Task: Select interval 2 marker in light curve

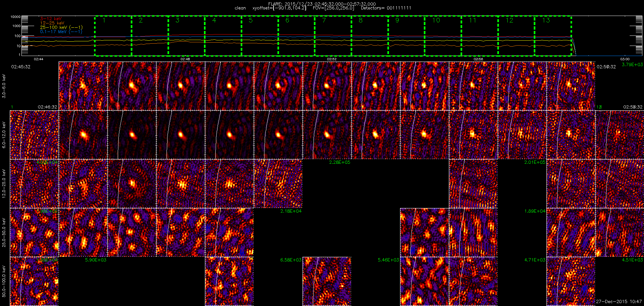Action: [141, 20]
